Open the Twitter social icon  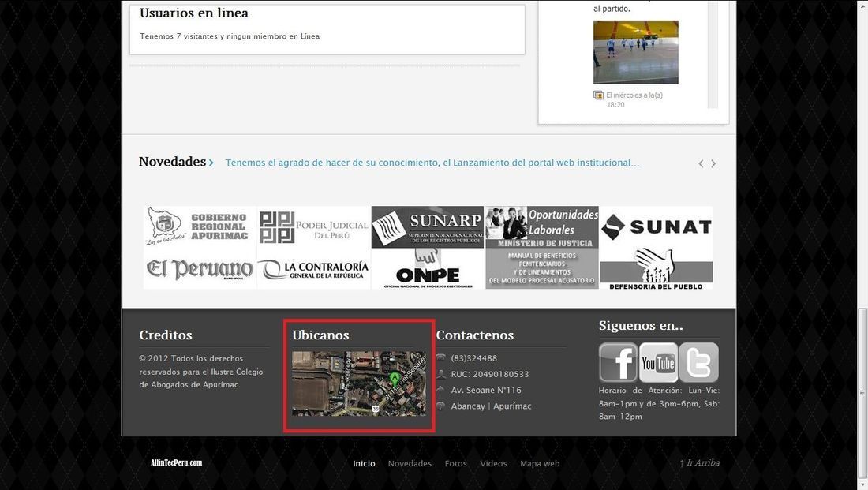pyautogui.click(x=698, y=363)
